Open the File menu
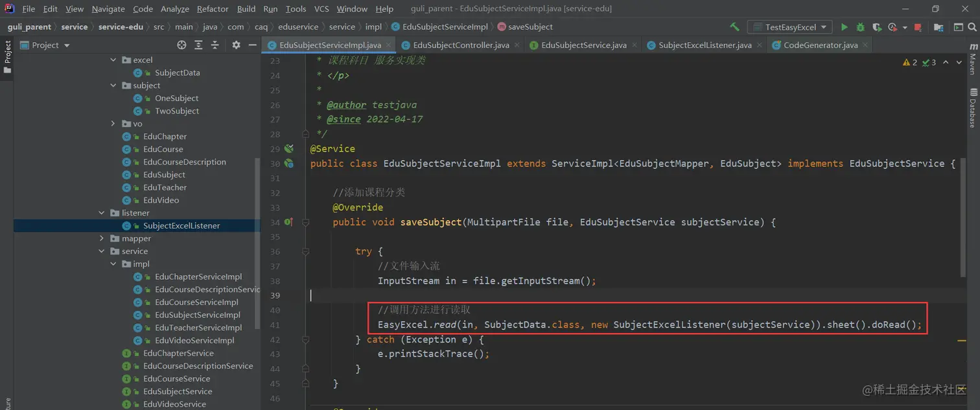 coord(29,8)
